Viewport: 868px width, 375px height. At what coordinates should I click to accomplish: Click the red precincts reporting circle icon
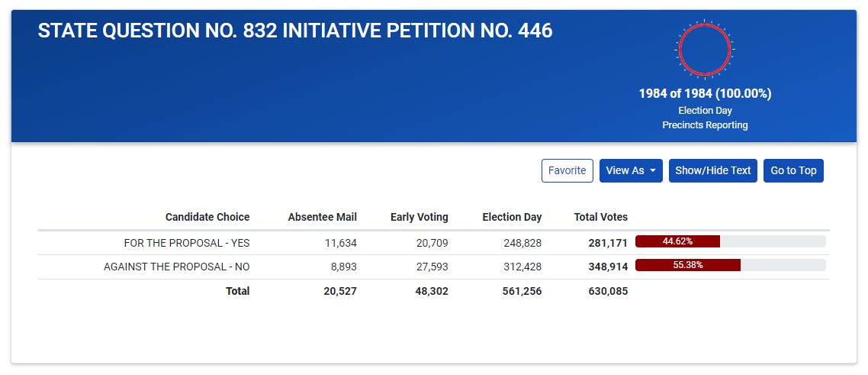[704, 50]
